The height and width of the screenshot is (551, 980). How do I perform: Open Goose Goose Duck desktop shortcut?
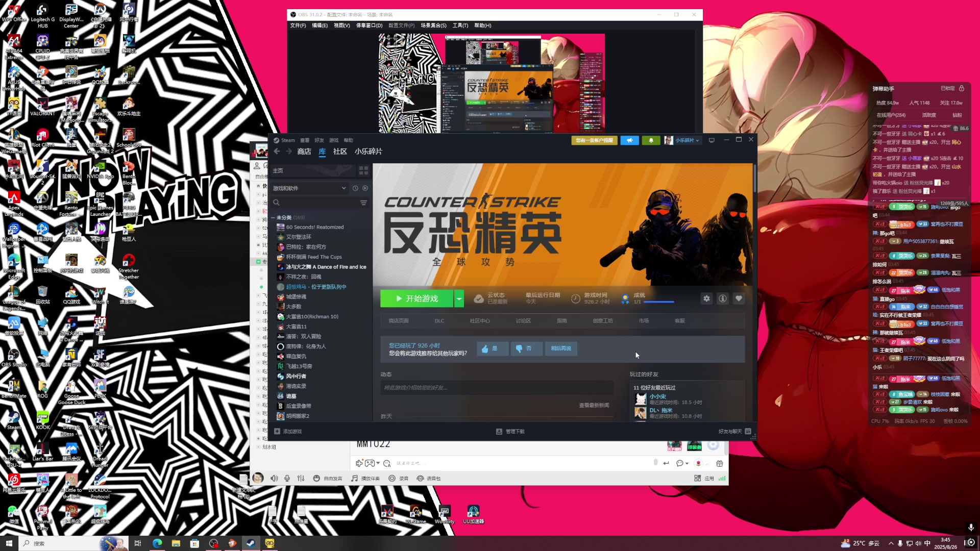click(71, 391)
